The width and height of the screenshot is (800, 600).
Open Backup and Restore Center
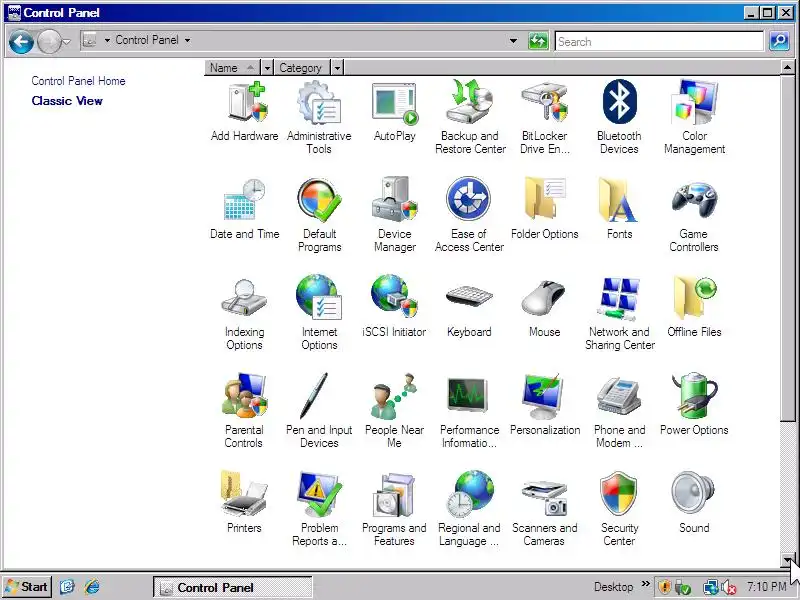(470, 117)
